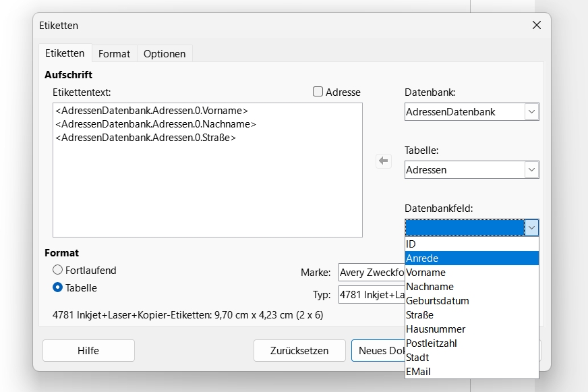Choose Anrede from the field list

coord(472,258)
